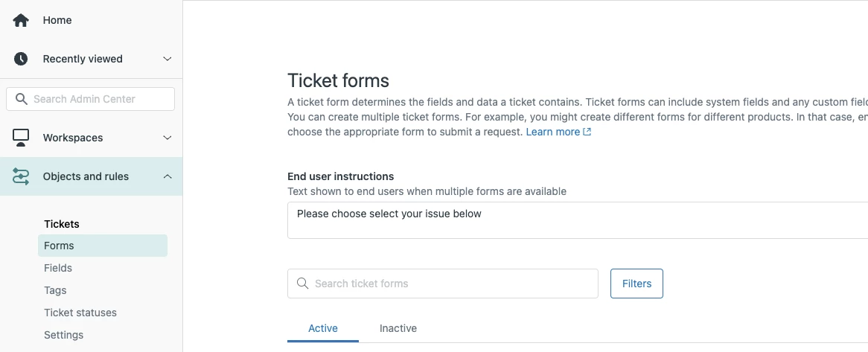Switch to the Inactive tab

[x=398, y=328]
